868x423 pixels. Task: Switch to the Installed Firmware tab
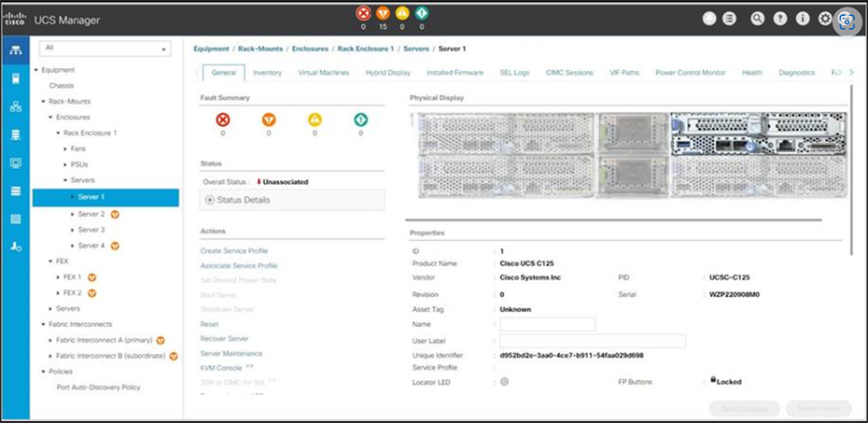(x=455, y=73)
